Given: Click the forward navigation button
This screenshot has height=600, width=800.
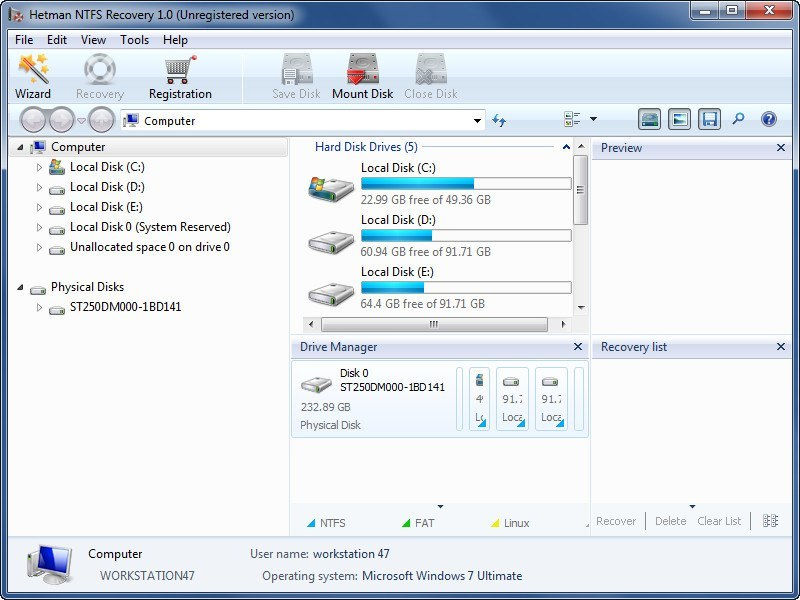Looking at the screenshot, I should coord(62,120).
